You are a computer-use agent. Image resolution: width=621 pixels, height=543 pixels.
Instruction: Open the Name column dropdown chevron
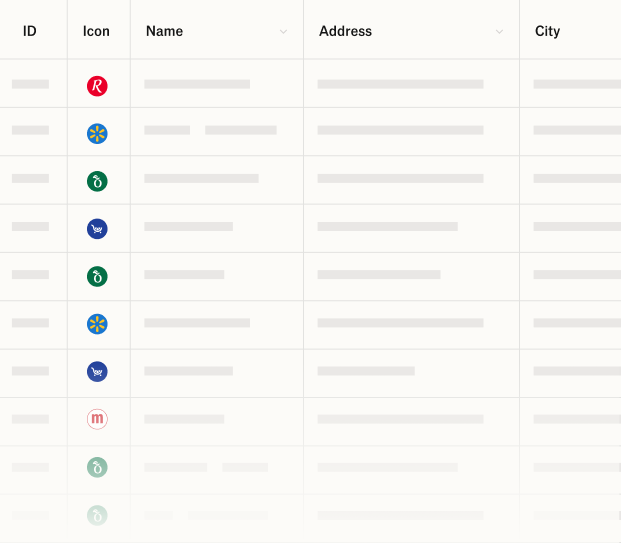click(283, 32)
